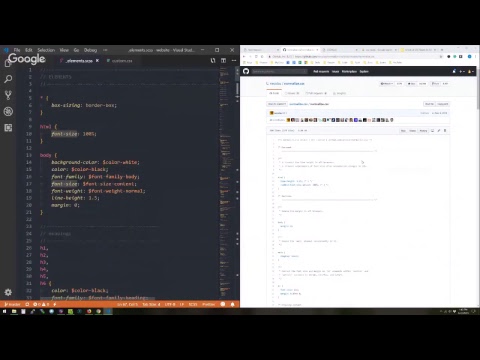Click the master branch in VS Code status bar
Viewport: 480px width, 360px height.
tap(12, 304)
